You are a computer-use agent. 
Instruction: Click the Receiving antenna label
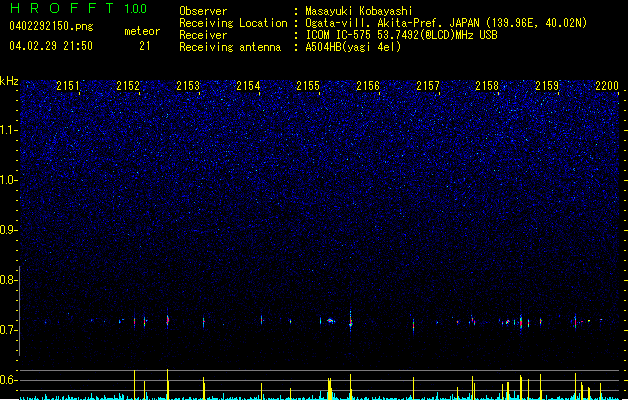coord(230,47)
